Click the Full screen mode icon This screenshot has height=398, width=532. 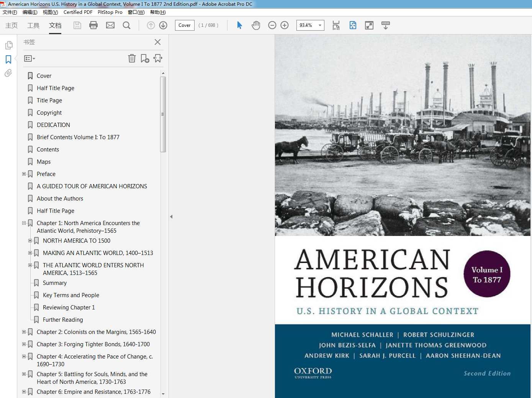(369, 25)
